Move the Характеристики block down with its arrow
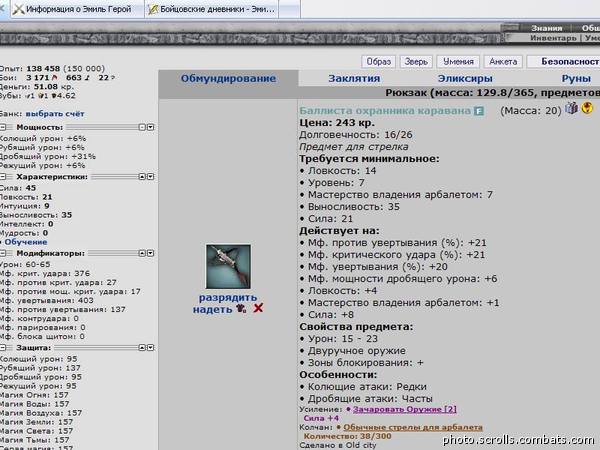This screenshot has width=600, height=450. [x=151, y=176]
